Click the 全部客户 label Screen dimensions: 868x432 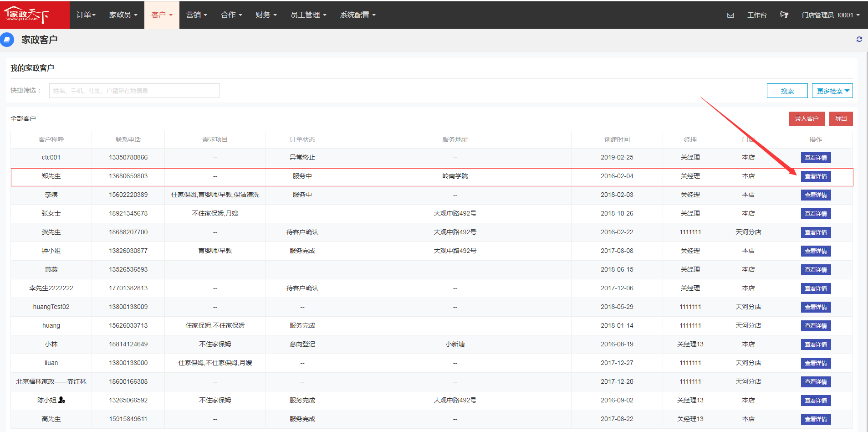(23, 118)
